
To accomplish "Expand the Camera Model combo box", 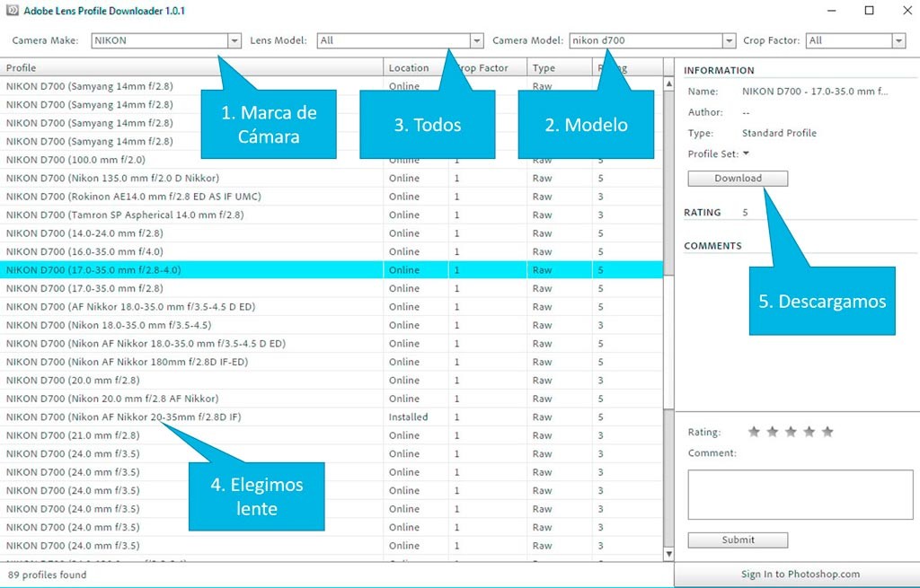I will tap(729, 40).
